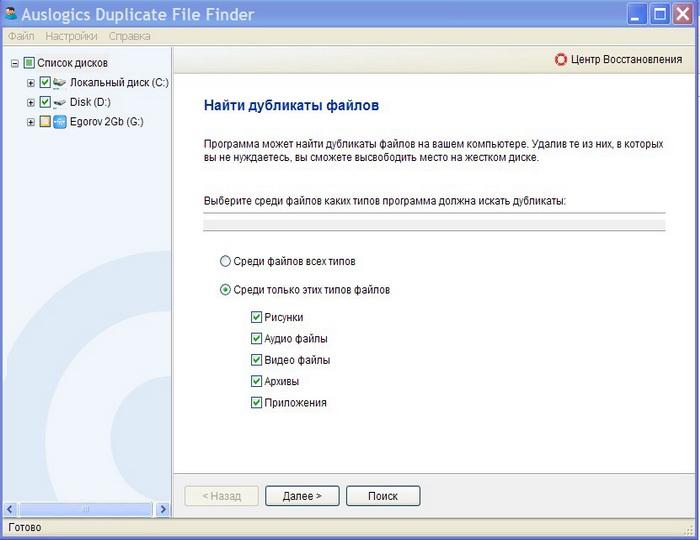700x540 pixels.
Task: Click the Найти дубликаты файлов heading
Action: click(x=292, y=105)
